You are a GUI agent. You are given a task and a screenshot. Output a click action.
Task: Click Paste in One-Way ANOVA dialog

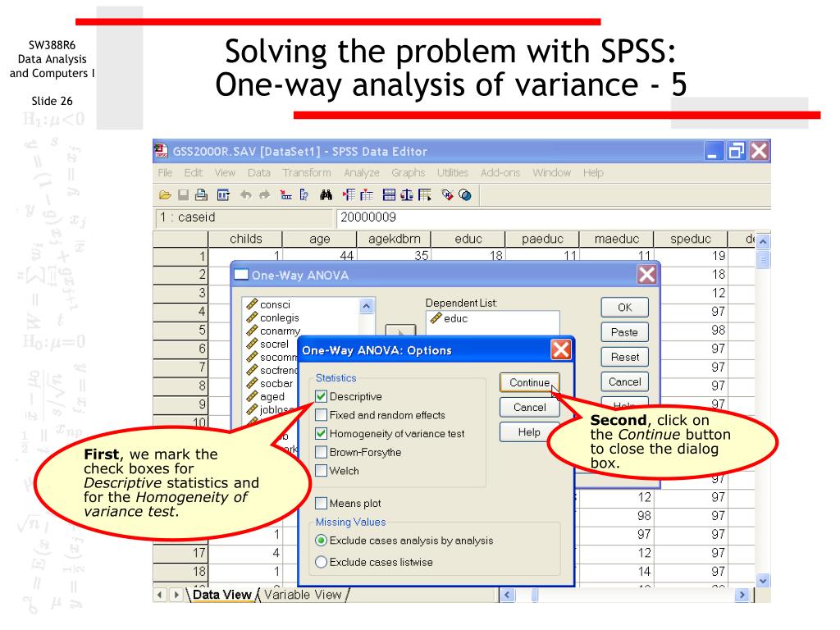click(624, 332)
